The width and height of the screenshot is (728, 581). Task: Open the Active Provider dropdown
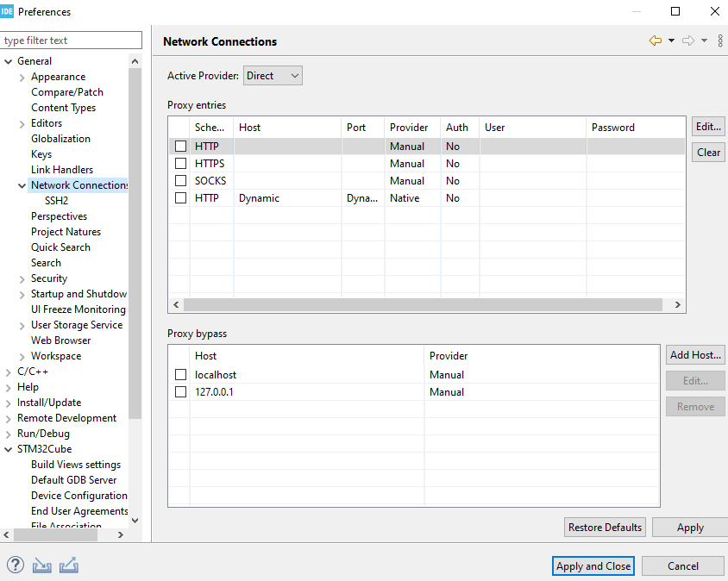273,76
